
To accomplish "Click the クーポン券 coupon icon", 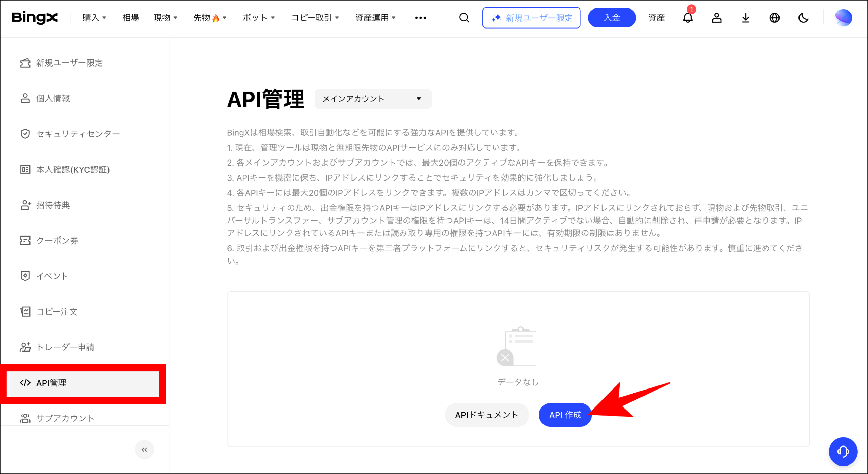I will pyautogui.click(x=25, y=241).
